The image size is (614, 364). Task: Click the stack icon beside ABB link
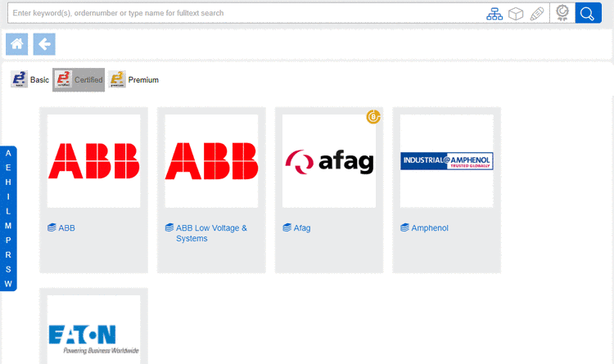[52, 227]
